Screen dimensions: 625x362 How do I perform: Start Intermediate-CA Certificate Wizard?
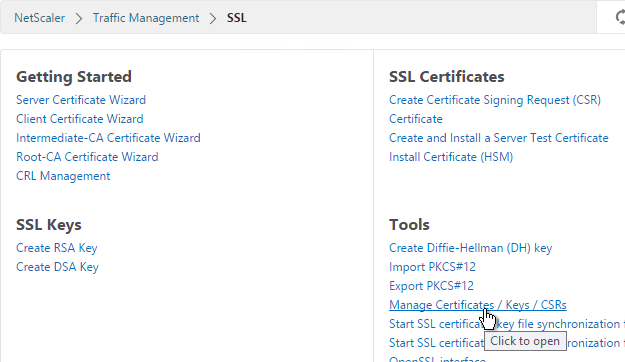click(x=108, y=138)
